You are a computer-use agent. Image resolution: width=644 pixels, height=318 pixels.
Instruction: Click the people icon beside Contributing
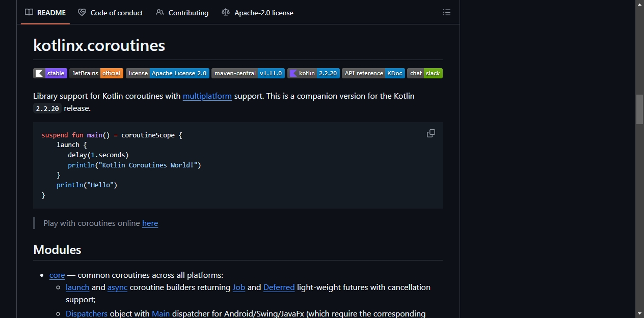click(160, 12)
